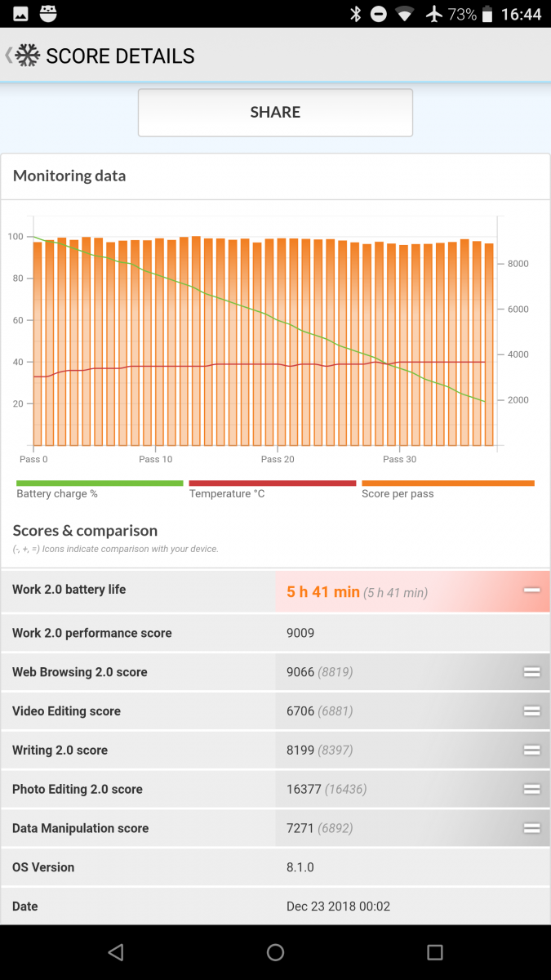551x980 pixels.
Task: Tap equals icon on Data Manipulation row
Action: pyautogui.click(x=531, y=828)
